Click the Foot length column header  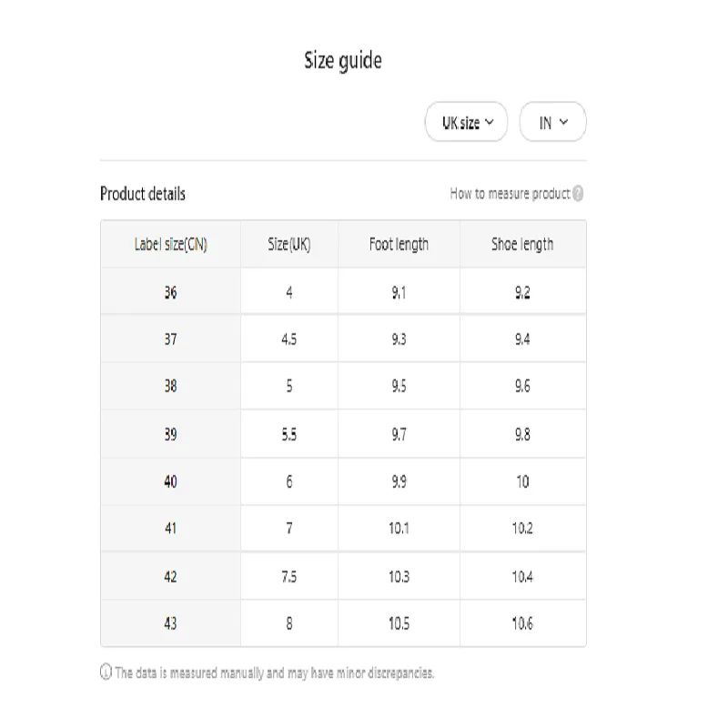399,244
